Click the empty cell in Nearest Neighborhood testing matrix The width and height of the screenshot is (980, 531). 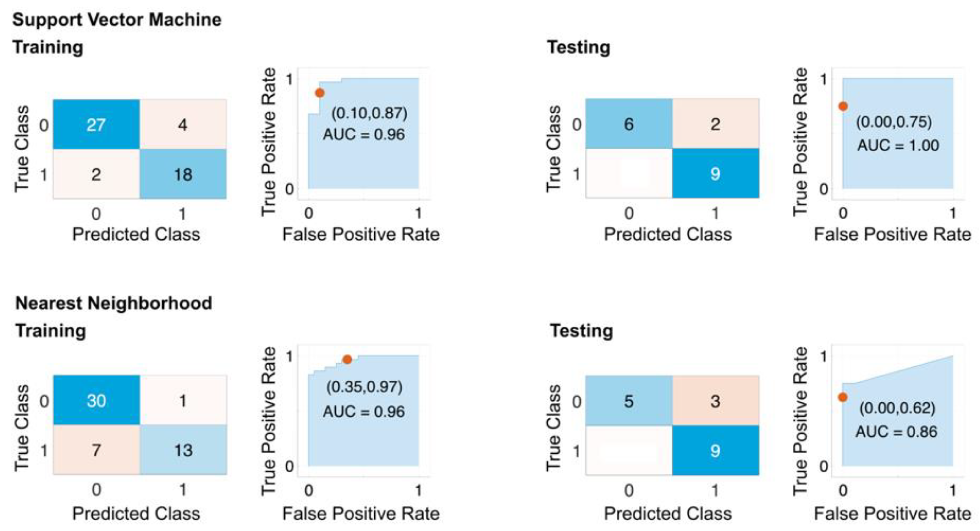click(x=629, y=451)
